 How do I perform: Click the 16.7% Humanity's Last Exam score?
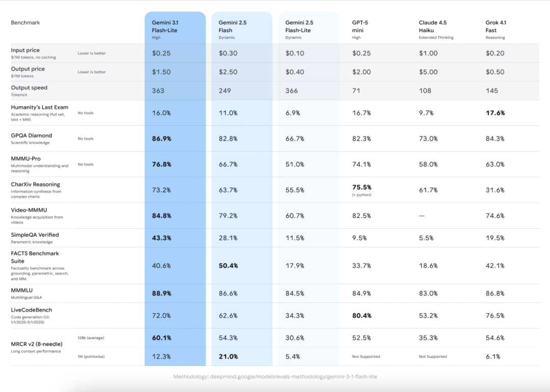pos(362,113)
